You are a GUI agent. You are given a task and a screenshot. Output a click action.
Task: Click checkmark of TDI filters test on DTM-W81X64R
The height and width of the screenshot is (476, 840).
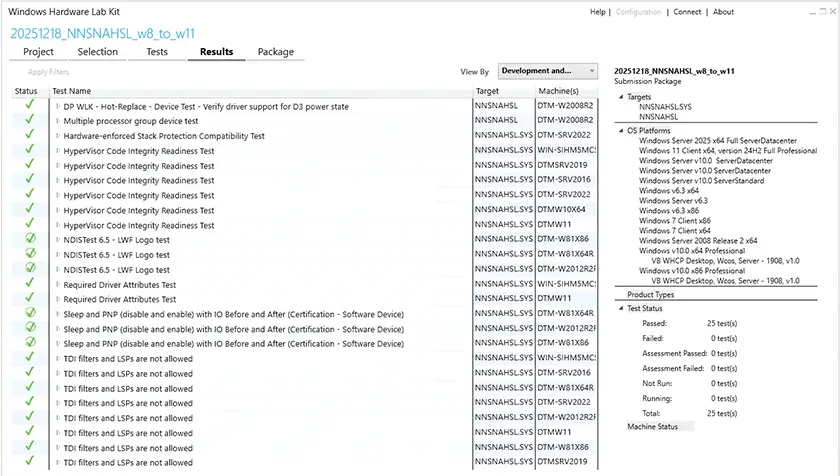(x=29, y=386)
